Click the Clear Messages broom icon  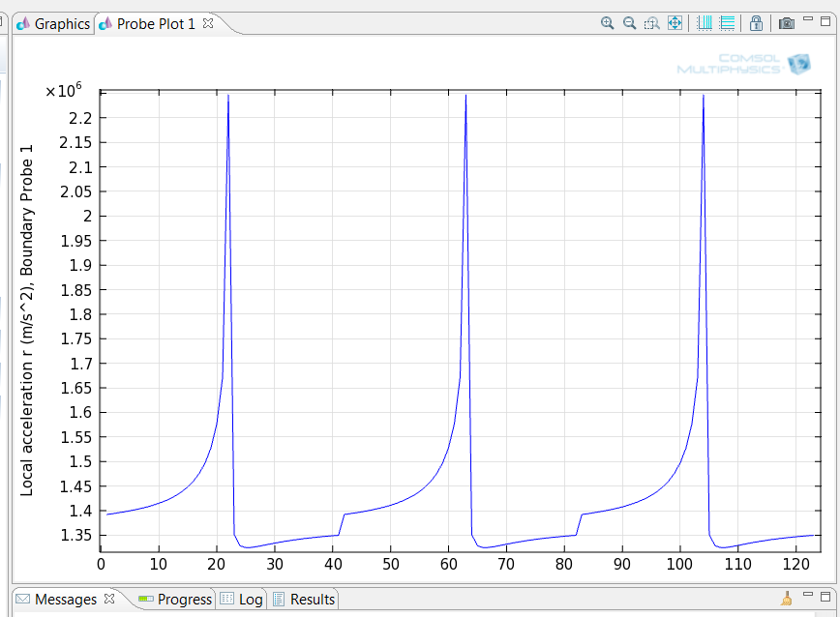[x=787, y=600]
